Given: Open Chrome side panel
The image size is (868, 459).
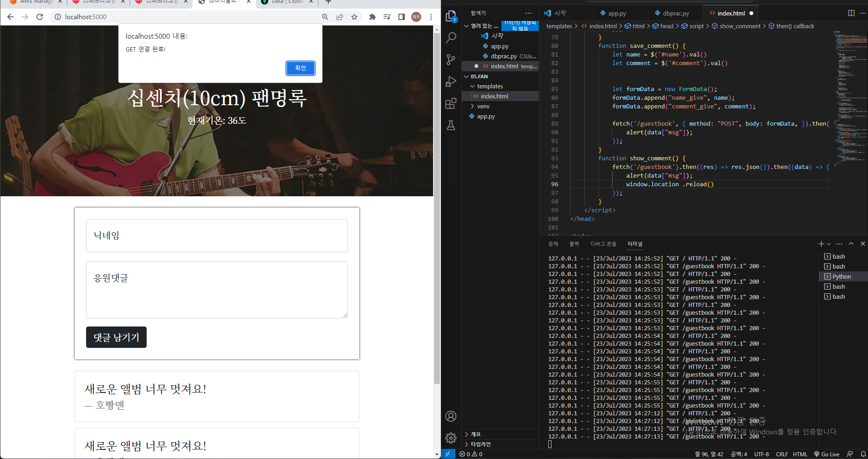Looking at the screenshot, I should (x=402, y=17).
